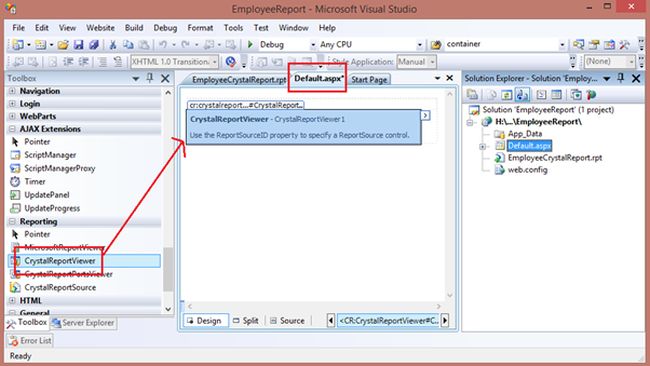This screenshot has height=366, width=650.
Task: Open Debug configuration dropdown
Action: tap(313, 44)
